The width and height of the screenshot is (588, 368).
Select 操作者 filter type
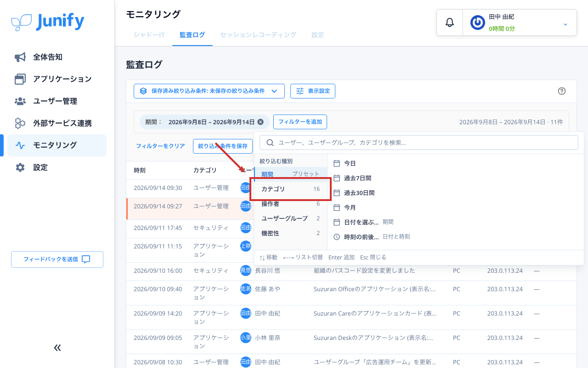[290, 204]
